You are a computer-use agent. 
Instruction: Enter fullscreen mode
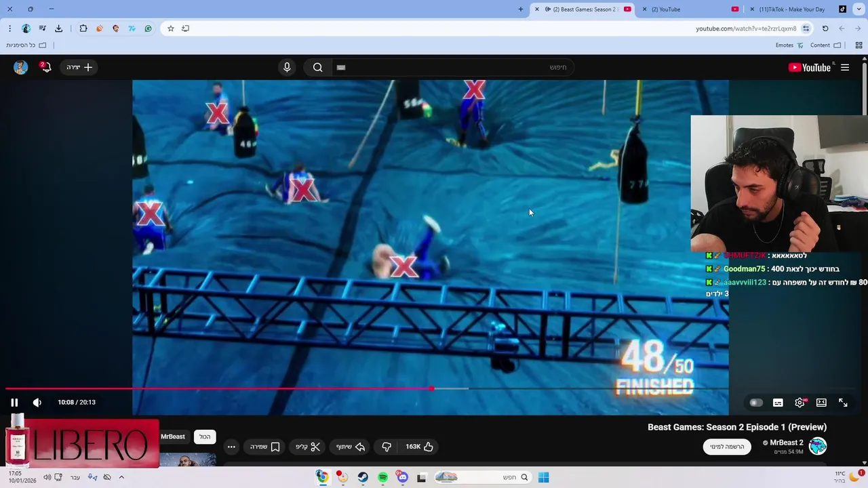coord(843,403)
